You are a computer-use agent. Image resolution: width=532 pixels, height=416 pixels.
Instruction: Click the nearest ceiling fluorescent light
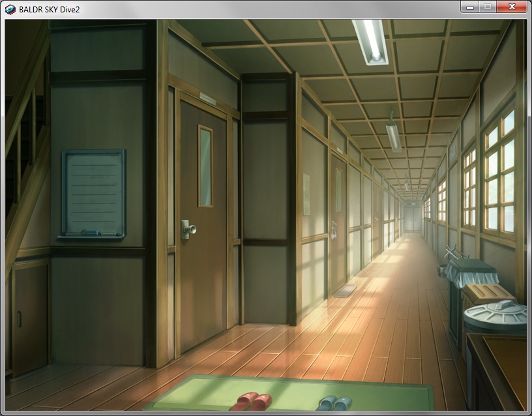point(370,42)
